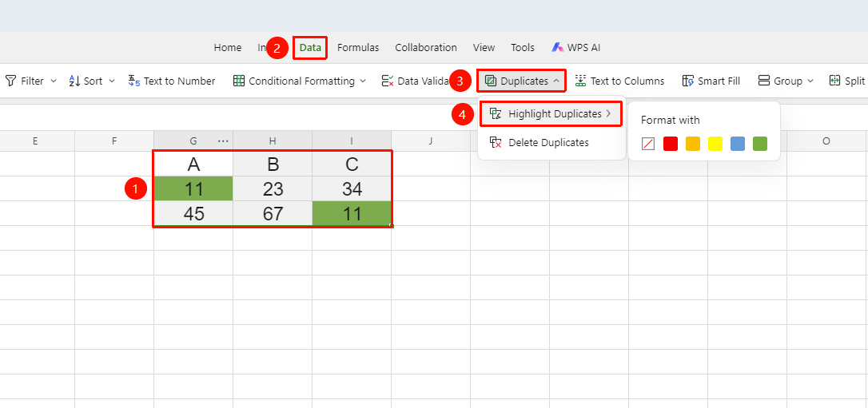Click cell containing header A

tap(193, 164)
